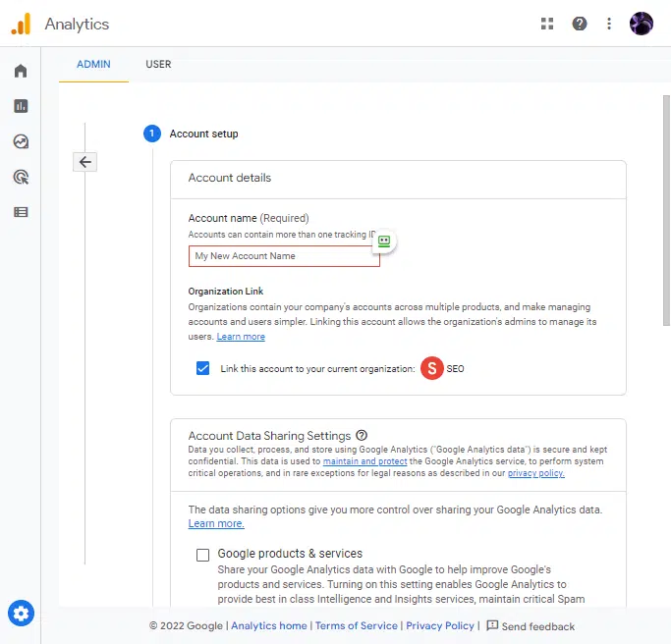
Task: Click the Send feedback icon
Action: [492, 625]
